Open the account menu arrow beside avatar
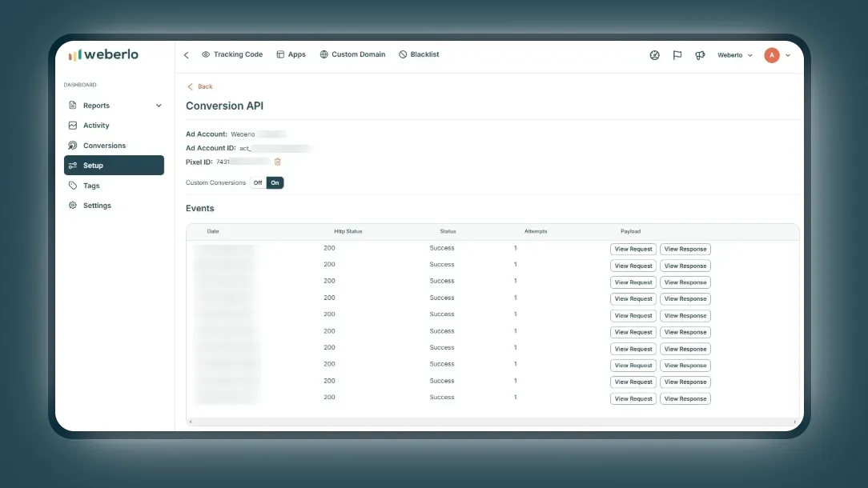The height and width of the screenshot is (488, 868). pos(788,55)
